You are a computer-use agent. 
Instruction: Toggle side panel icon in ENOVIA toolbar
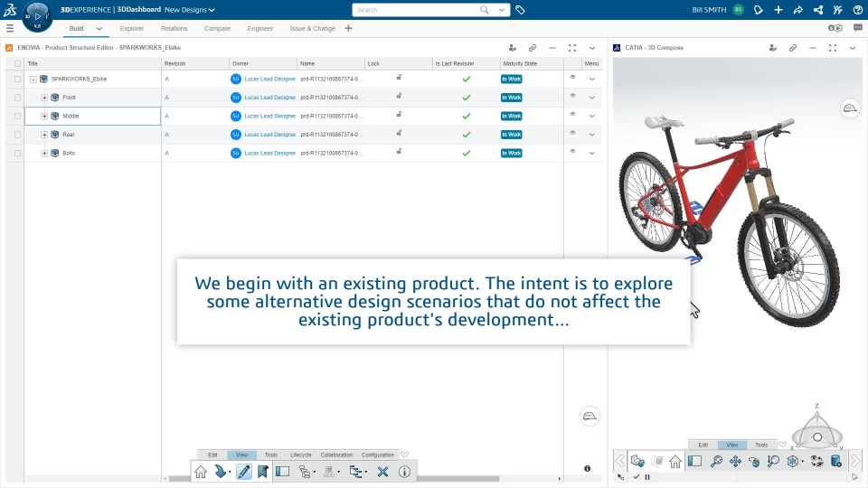click(283, 472)
